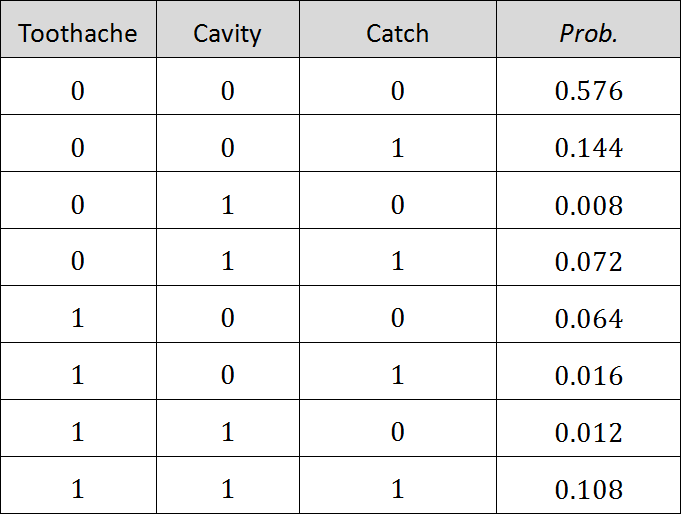Click the Catch value in the 0.072 row

[397, 262]
